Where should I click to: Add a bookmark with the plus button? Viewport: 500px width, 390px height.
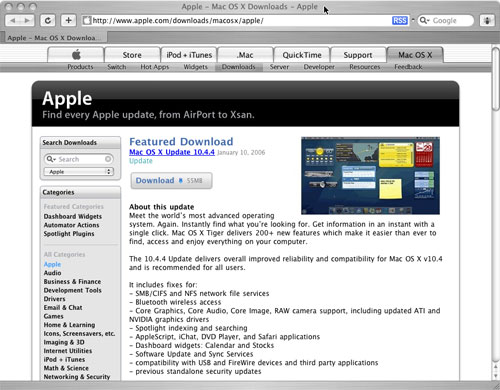tap(68, 21)
